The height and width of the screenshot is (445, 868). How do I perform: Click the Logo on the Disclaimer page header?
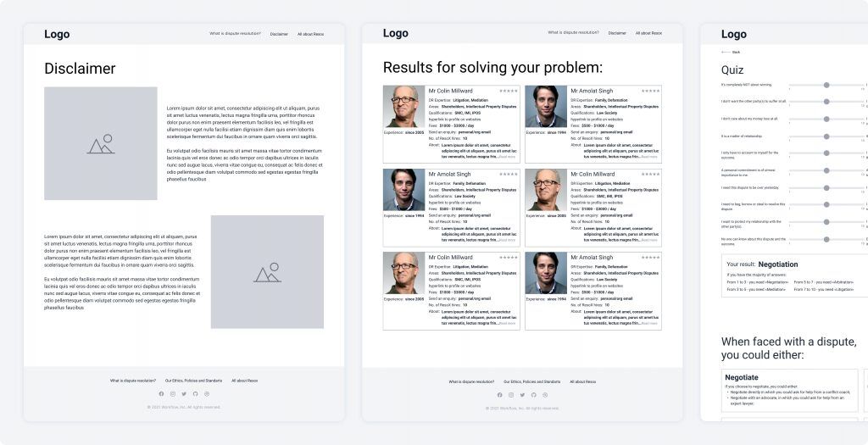(57, 34)
